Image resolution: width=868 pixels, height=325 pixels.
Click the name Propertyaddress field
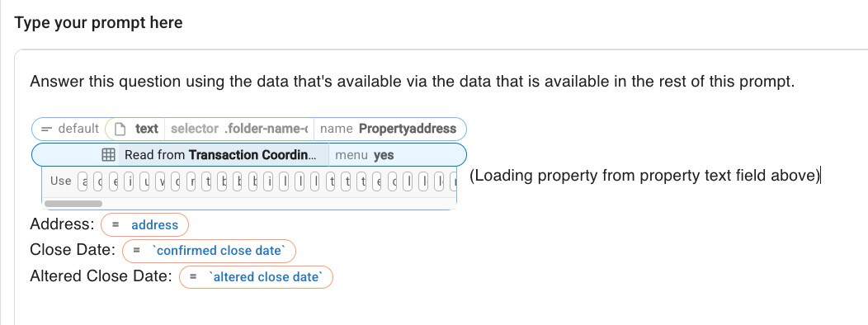[x=388, y=129]
